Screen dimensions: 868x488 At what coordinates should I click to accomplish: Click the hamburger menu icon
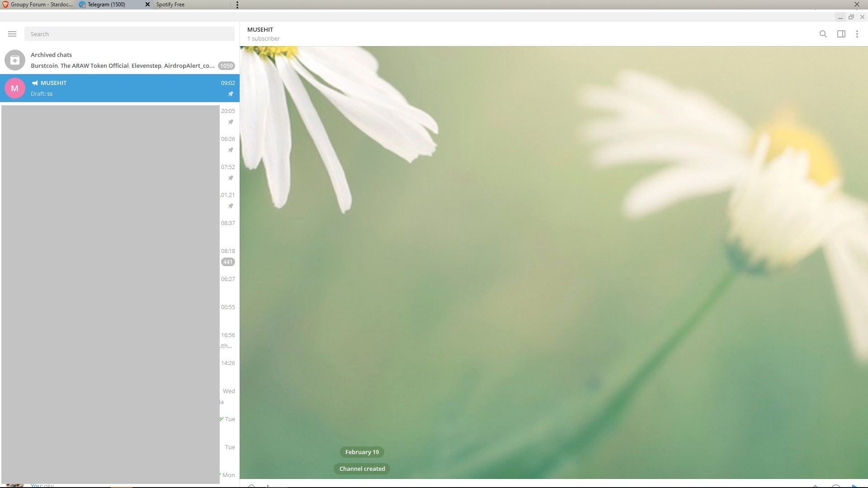pyautogui.click(x=12, y=34)
